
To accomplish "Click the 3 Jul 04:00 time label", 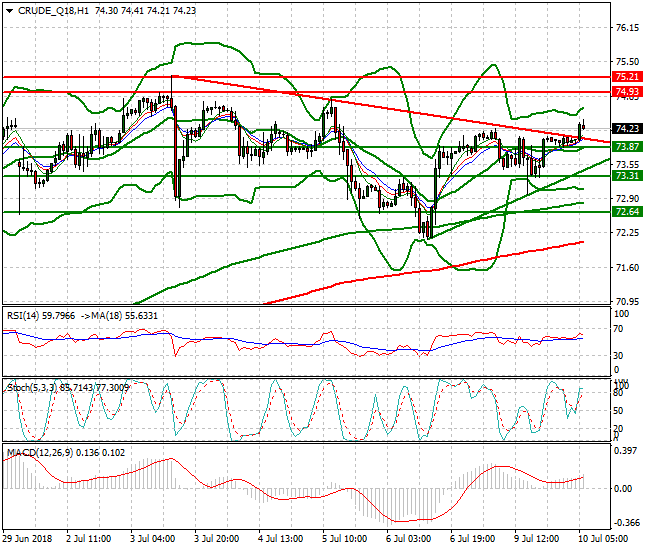I will tap(153, 539).
